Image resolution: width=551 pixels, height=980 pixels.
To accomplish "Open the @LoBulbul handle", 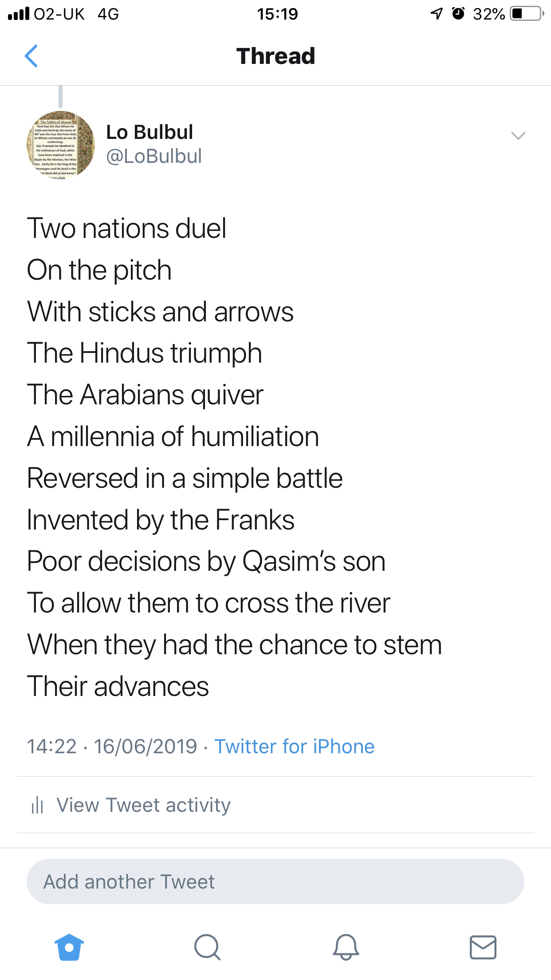I will [154, 156].
